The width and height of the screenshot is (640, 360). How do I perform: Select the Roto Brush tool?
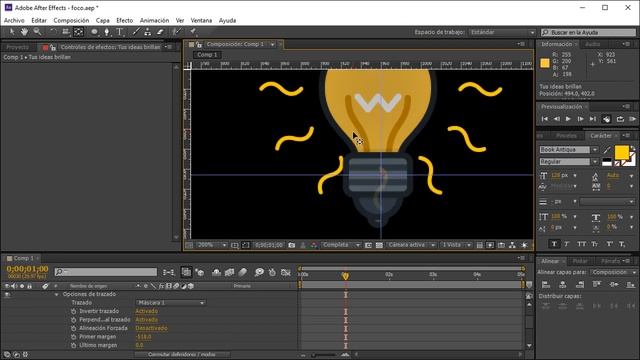(x=176, y=32)
